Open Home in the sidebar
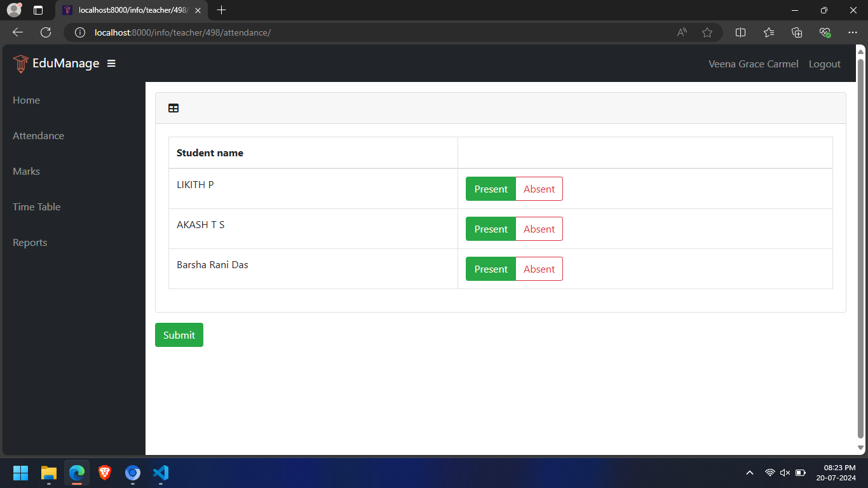 click(26, 100)
